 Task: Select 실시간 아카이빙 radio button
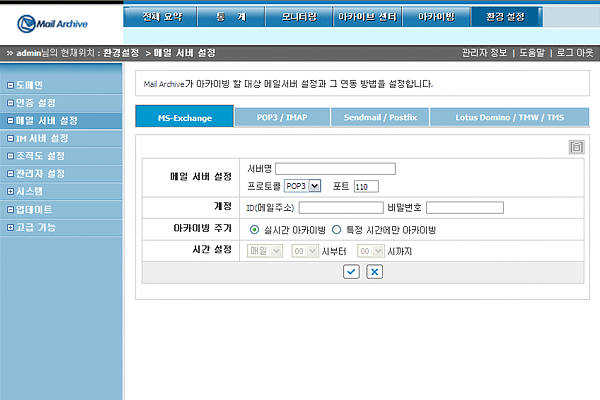254,230
